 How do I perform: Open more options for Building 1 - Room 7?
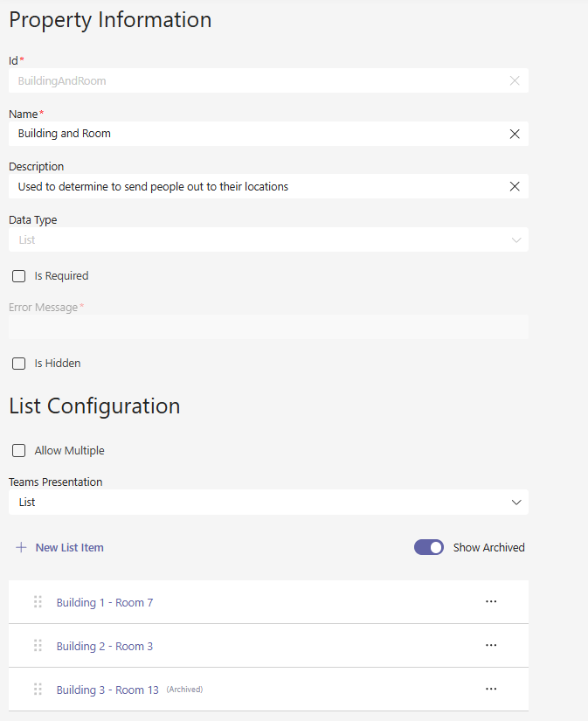click(491, 601)
